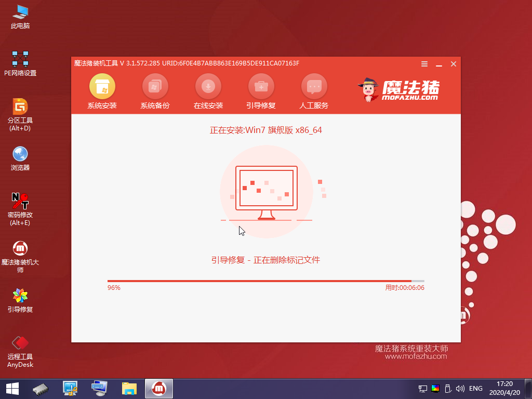The height and width of the screenshot is (399, 532).
Task: Open File Explorer from the taskbar
Action: pos(129,389)
